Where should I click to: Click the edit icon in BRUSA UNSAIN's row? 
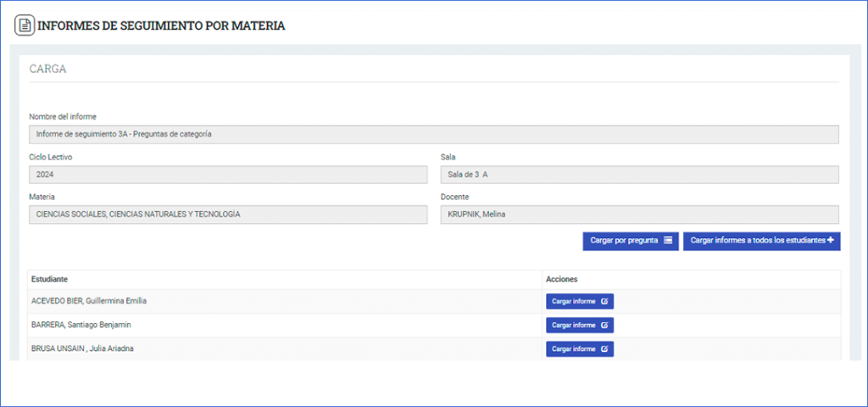click(604, 348)
